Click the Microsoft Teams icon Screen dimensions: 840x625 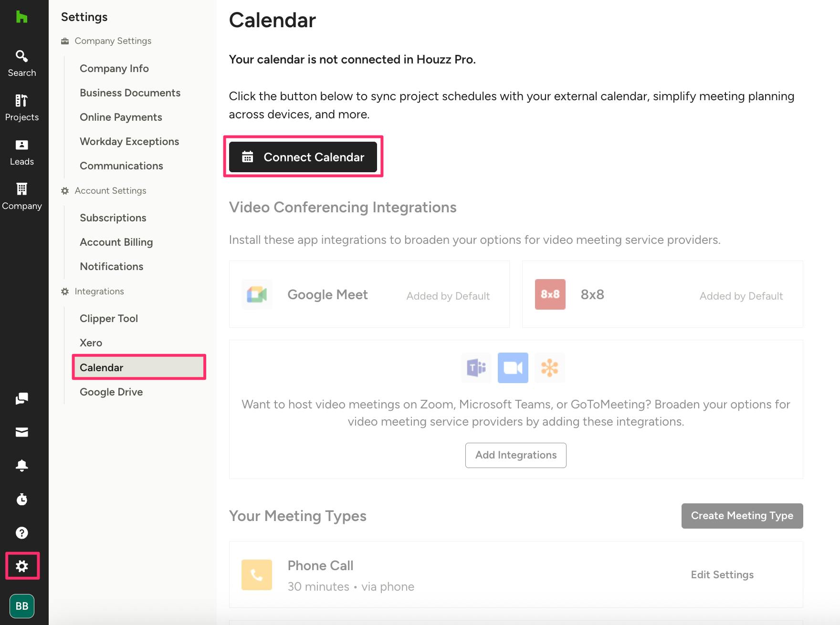[x=476, y=368]
